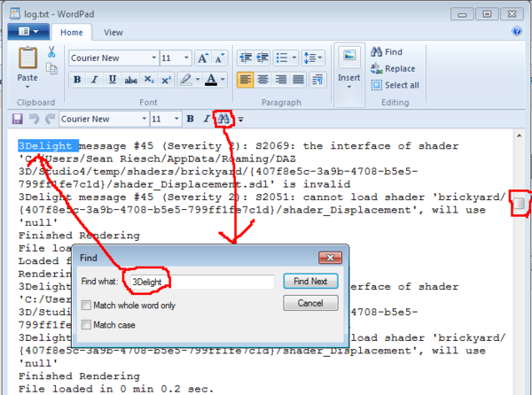Grow font size in ribbon
Viewport: 532px width, 395px height.
(x=203, y=58)
